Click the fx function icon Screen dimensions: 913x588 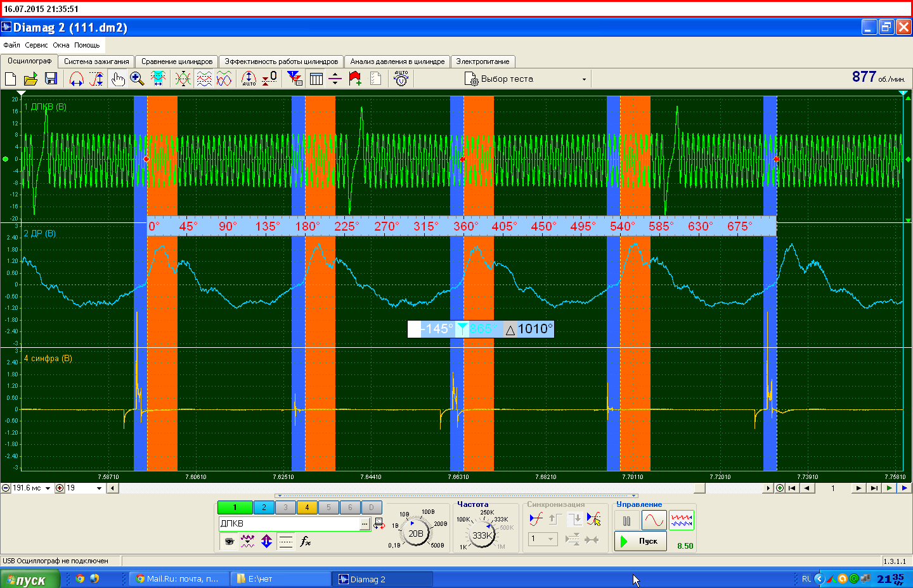(x=305, y=541)
